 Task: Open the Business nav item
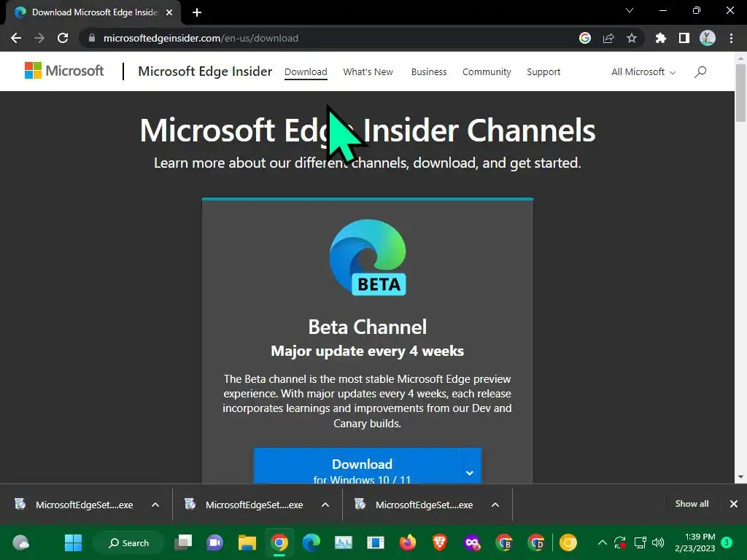(429, 72)
